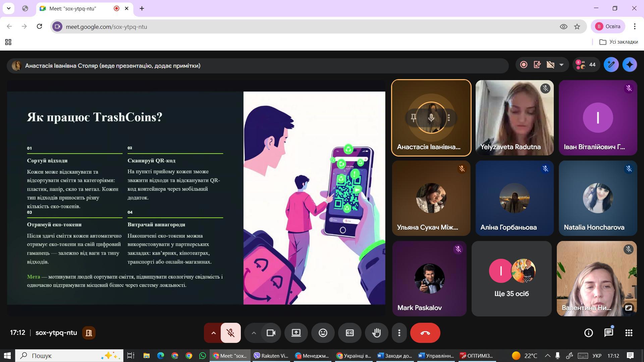Open the Gemini spark icon
Image resolution: width=644 pixels, height=362 pixels.
point(630,65)
